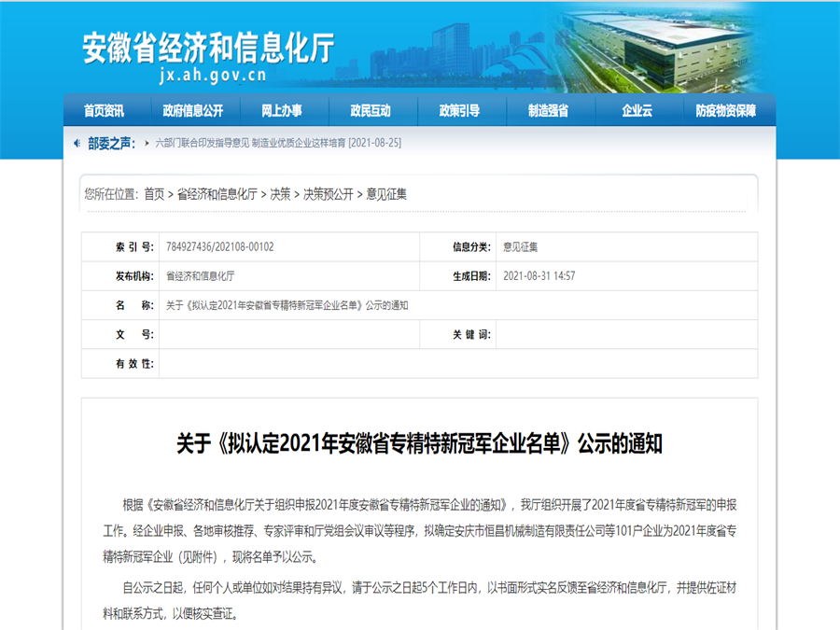Click the index number 784927436/202108-00102

(x=220, y=247)
